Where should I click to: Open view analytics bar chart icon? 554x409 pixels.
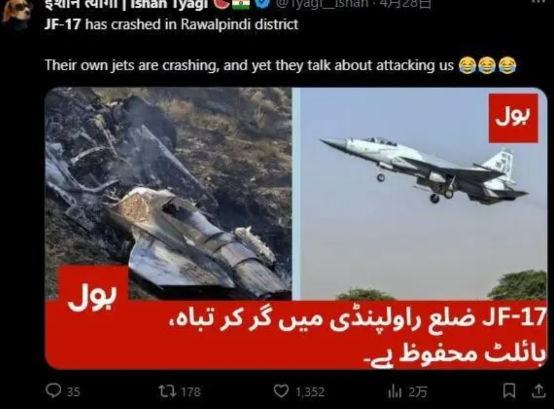coord(395,391)
